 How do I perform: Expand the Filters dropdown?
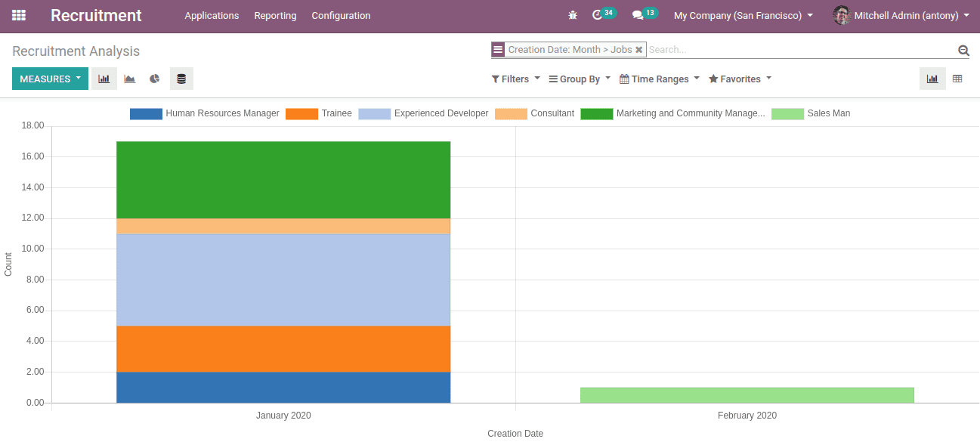(x=516, y=79)
